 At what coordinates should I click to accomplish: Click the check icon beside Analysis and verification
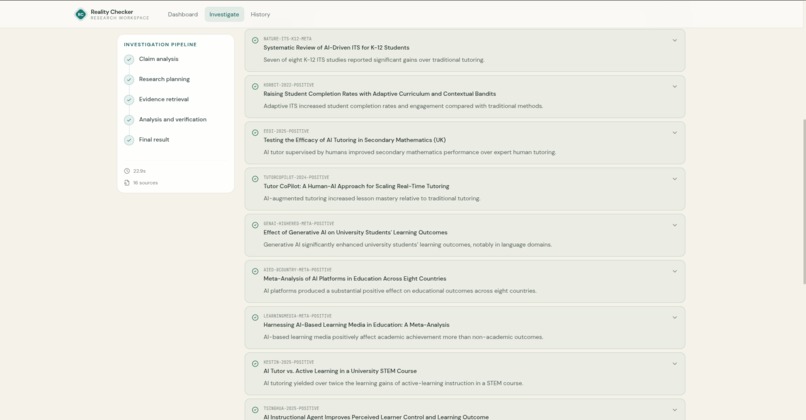(x=129, y=120)
